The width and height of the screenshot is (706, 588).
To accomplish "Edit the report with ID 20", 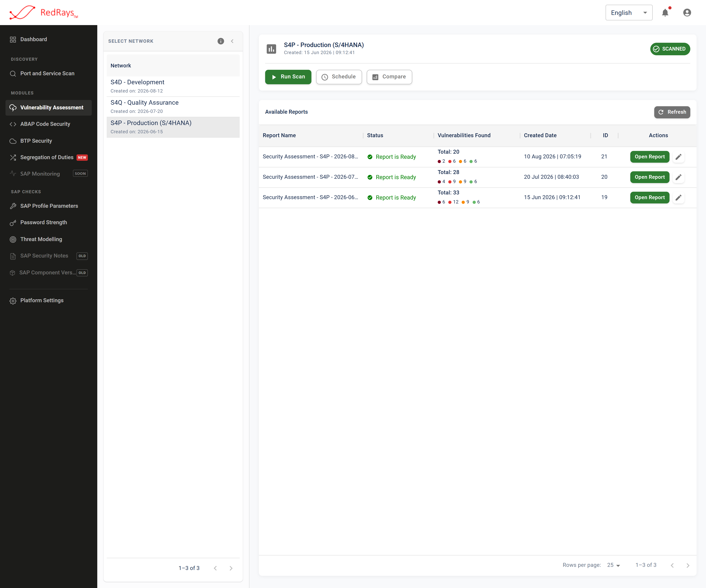I will click(678, 177).
